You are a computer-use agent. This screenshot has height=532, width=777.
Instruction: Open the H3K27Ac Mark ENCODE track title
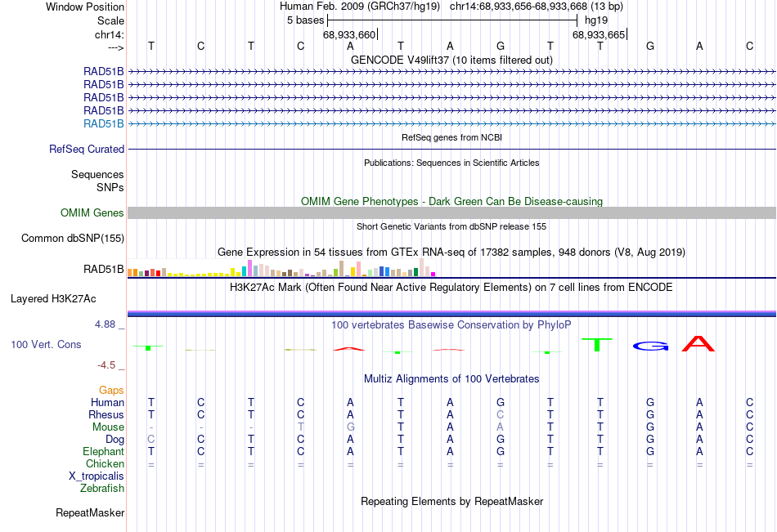pyautogui.click(x=451, y=288)
